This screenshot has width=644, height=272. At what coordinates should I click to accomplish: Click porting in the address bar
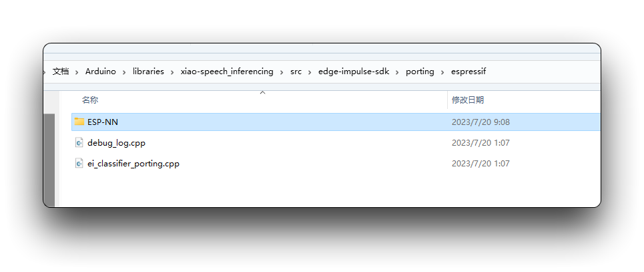tap(420, 72)
